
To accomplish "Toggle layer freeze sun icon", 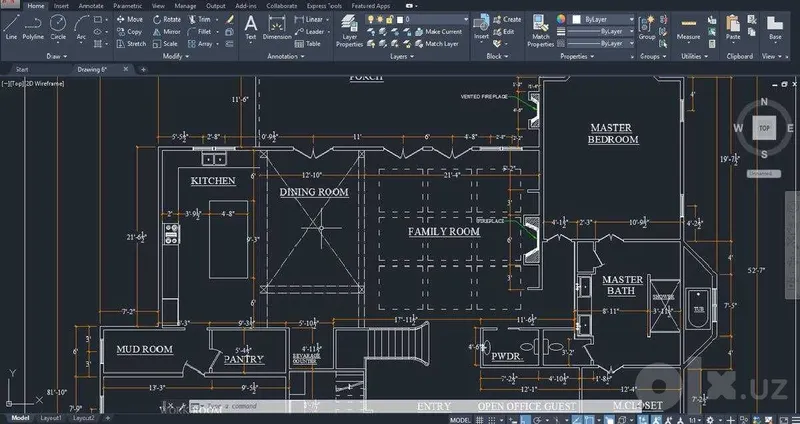I will (380, 19).
